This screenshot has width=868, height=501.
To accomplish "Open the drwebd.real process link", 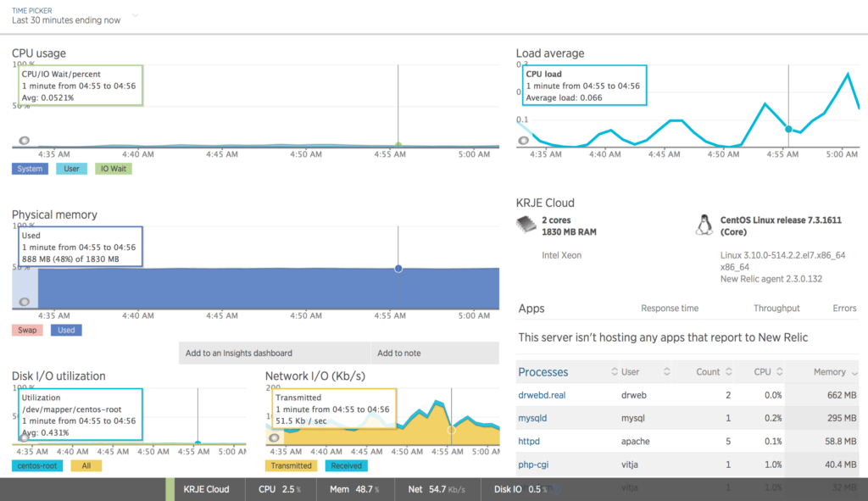I will coord(542,395).
